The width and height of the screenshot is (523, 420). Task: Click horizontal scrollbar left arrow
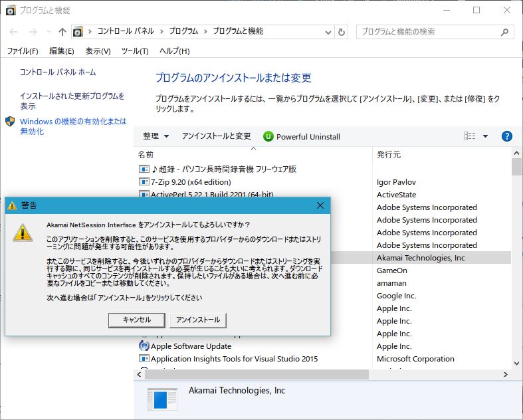pyautogui.click(x=139, y=374)
